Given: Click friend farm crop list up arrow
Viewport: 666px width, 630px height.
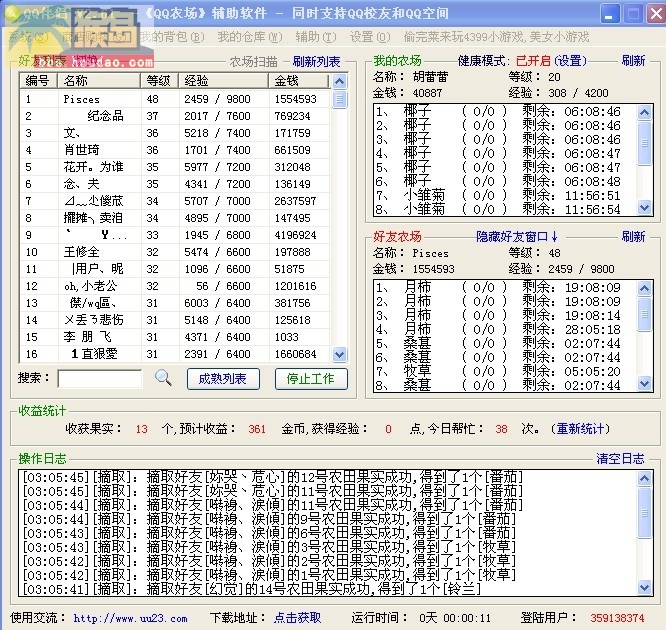Looking at the screenshot, I should 644,288.
